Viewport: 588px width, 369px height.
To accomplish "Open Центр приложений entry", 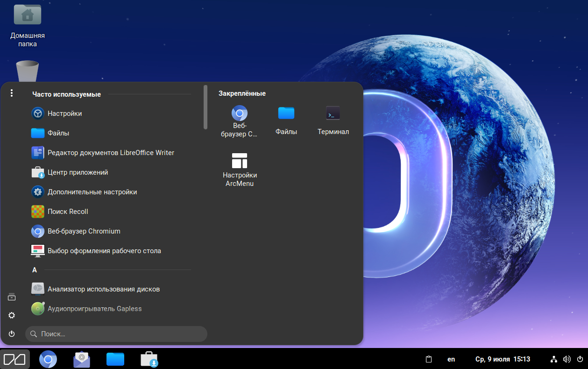I will (x=78, y=172).
